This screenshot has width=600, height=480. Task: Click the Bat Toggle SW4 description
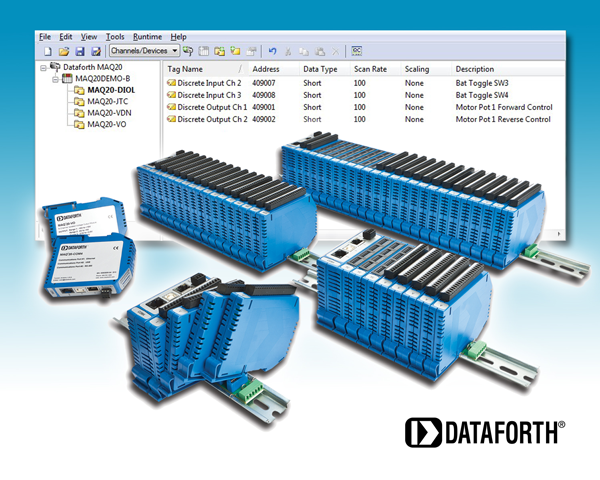point(482,95)
